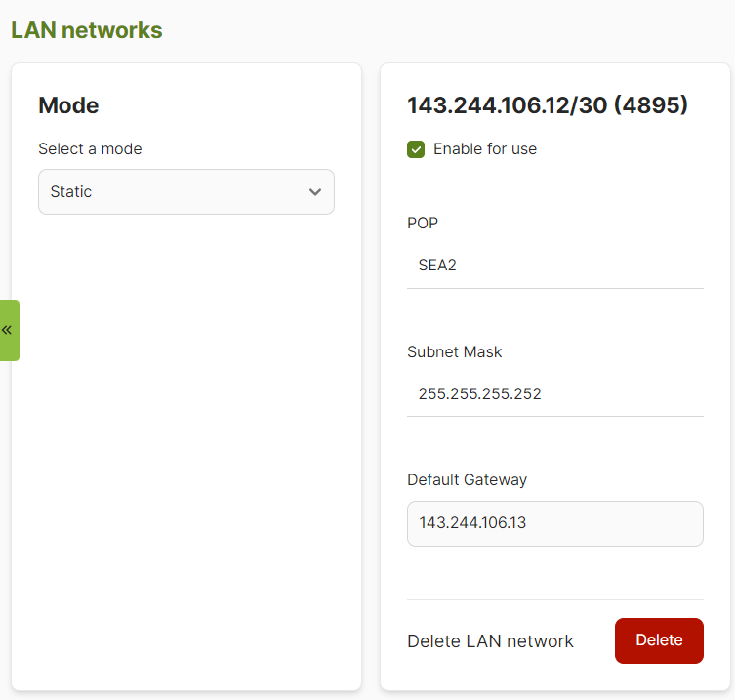735x700 pixels.
Task: Click the Subnet Mask field 255.255.255.252
Action: pyautogui.click(x=554, y=393)
